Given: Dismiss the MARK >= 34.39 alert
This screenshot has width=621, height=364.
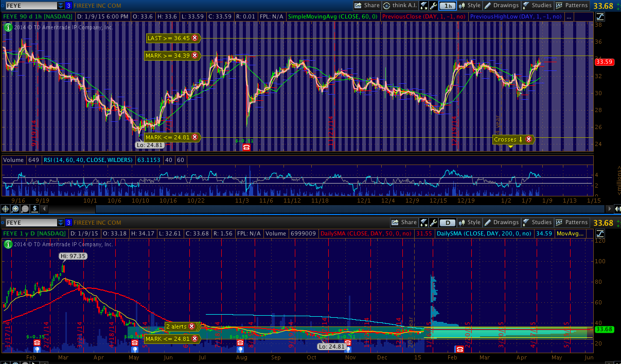Looking at the screenshot, I should coord(194,55).
